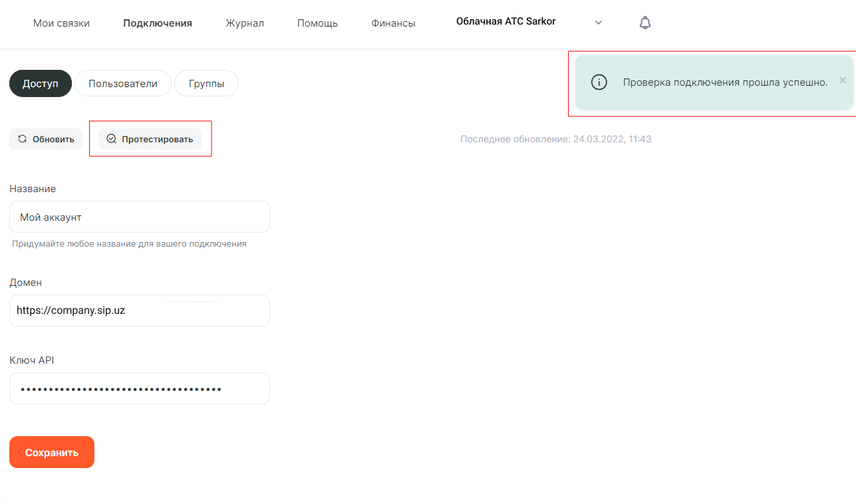The width and height of the screenshot is (856, 504).
Task: Select the Доступ tab
Action: [x=41, y=84]
